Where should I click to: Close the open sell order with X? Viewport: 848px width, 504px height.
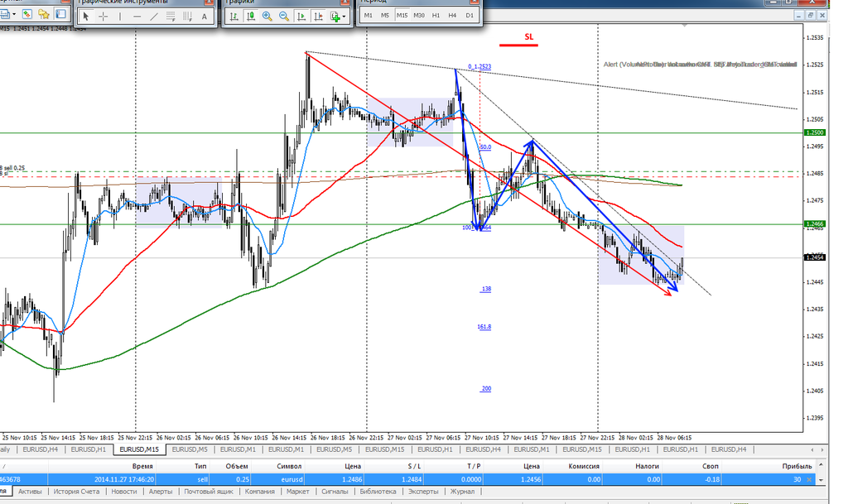[810, 480]
